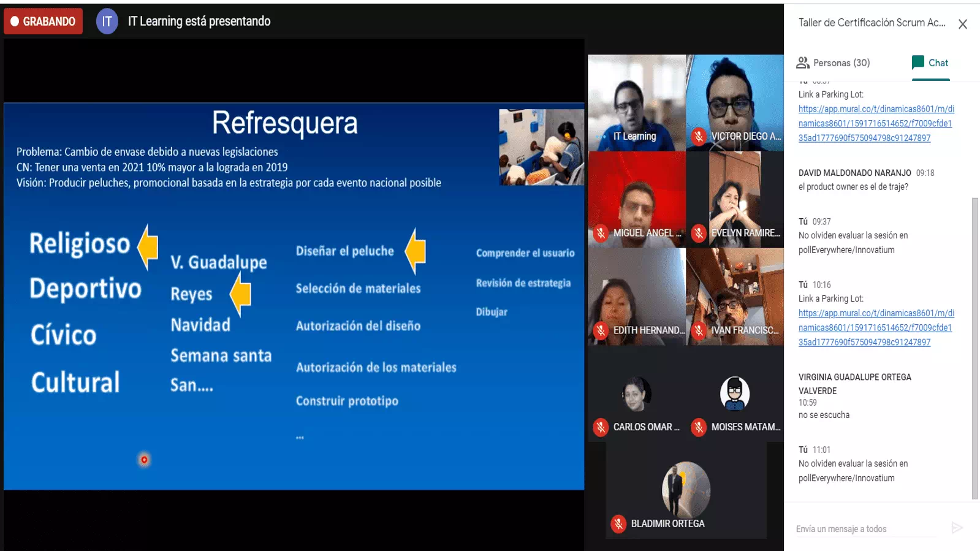Select the IT Learning video tile

point(636,102)
